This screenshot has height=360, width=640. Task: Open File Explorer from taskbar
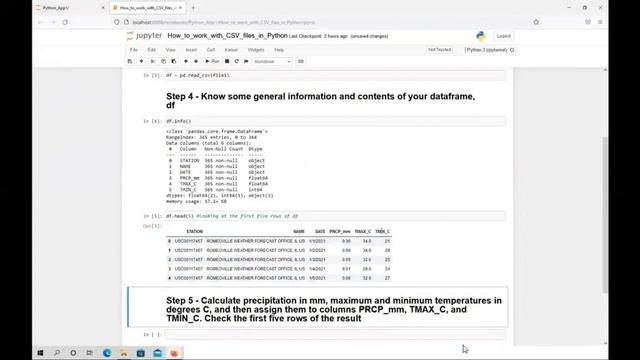(124, 353)
